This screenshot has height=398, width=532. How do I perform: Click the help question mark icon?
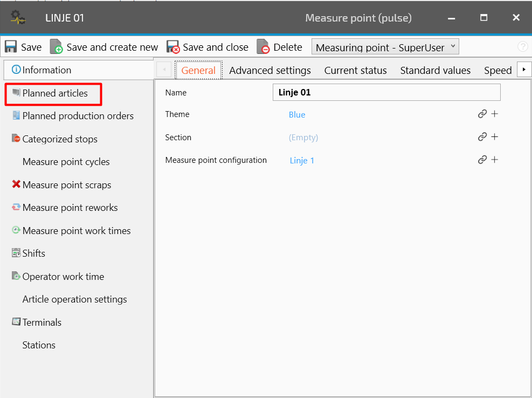pos(522,47)
